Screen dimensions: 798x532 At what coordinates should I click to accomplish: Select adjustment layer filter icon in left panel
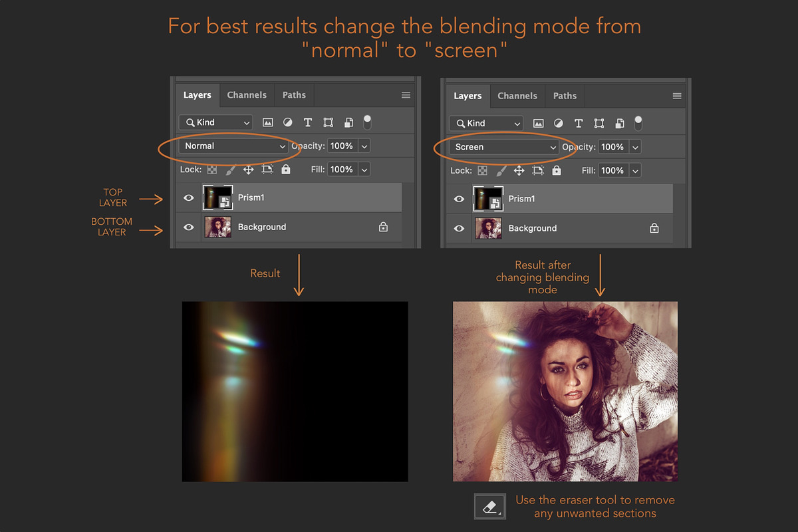tap(287, 122)
